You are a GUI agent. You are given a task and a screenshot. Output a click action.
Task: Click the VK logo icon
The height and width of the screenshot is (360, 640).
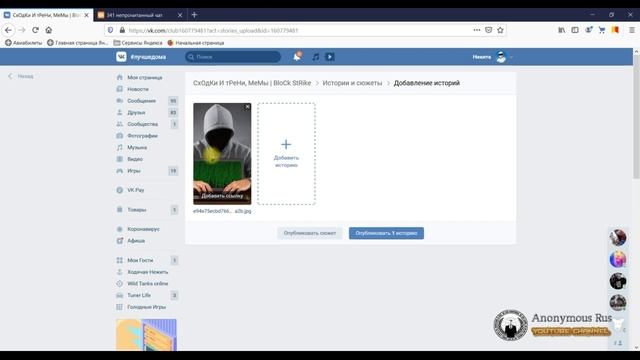[x=121, y=57]
